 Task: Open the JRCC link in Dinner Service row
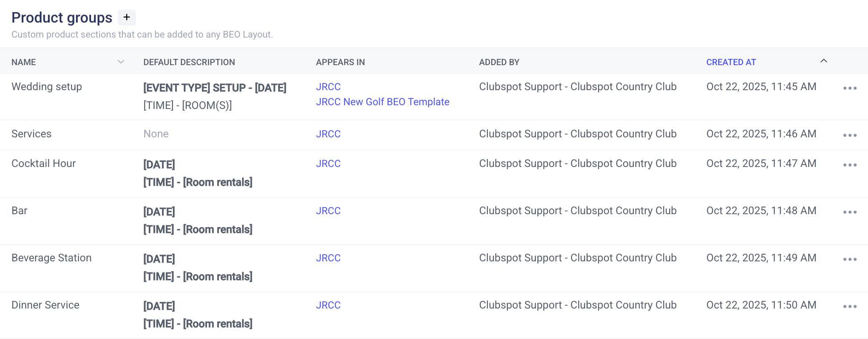[328, 305]
